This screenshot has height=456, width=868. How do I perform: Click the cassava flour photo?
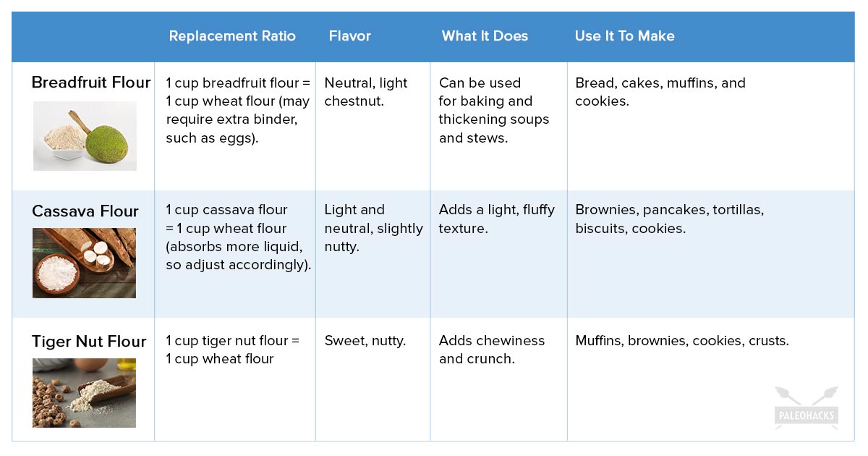[84, 263]
